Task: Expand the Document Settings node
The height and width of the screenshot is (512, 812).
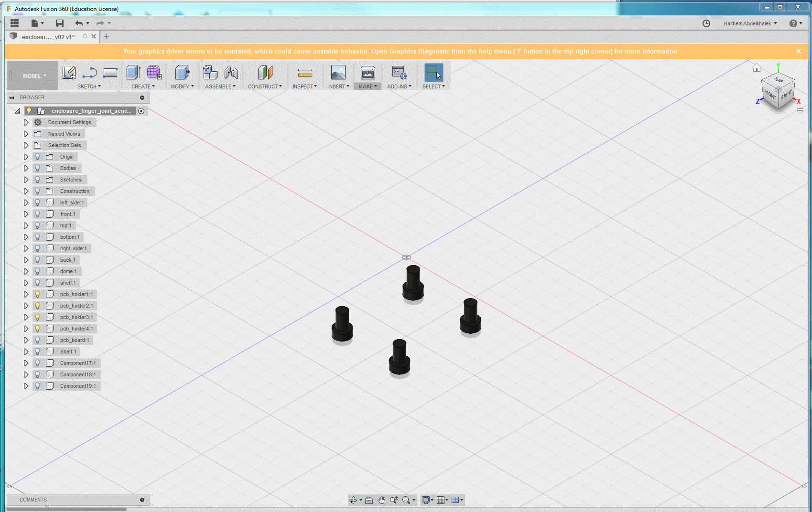Action: pyautogui.click(x=26, y=122)
